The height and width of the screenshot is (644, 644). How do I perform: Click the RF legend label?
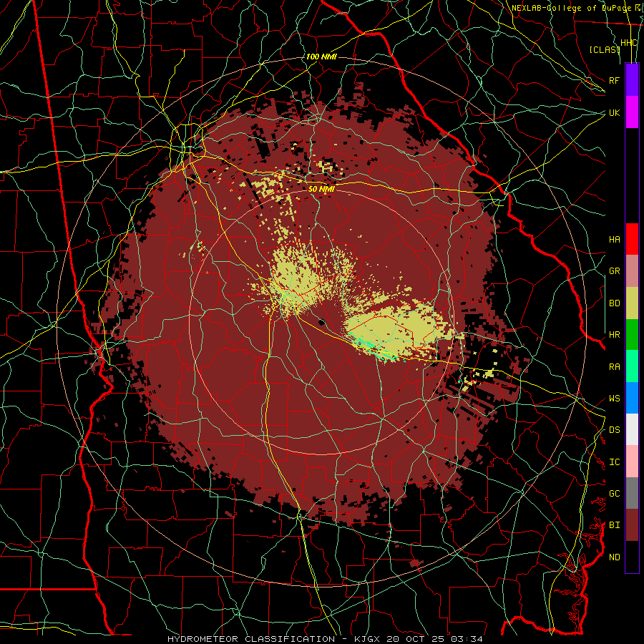tap(614, 80)
